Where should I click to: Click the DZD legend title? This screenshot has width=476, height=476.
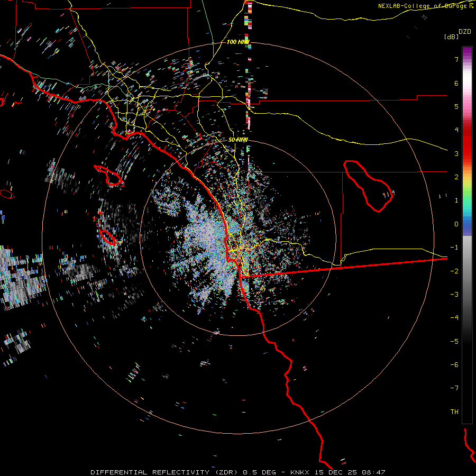(465, 32)
